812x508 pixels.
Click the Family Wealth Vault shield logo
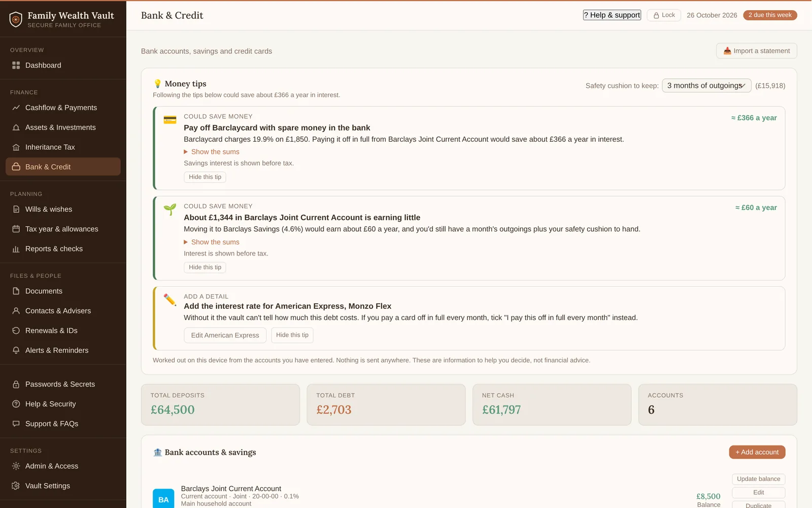(x=16, y=19)
